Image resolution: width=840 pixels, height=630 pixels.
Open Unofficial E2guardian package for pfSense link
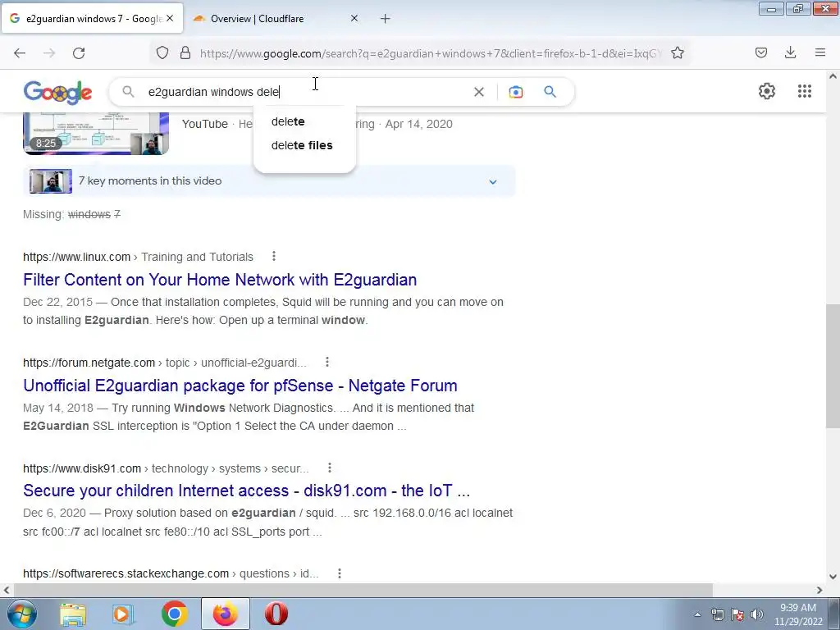click(240, 386)
